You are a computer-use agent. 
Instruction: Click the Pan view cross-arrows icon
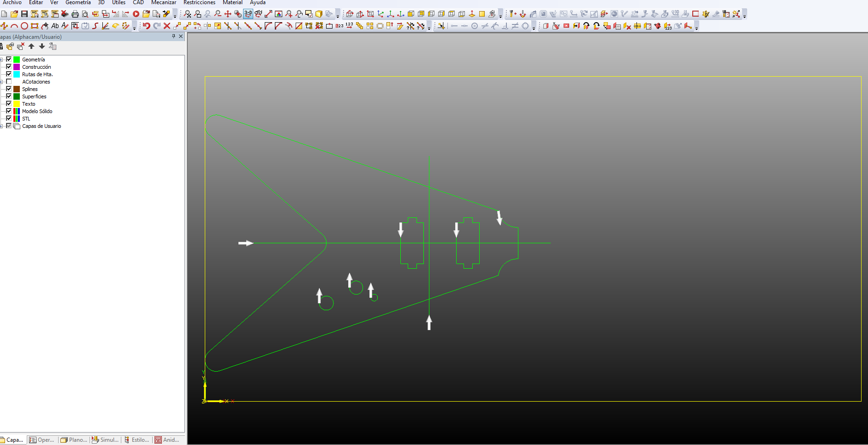[x=228, y=14]
